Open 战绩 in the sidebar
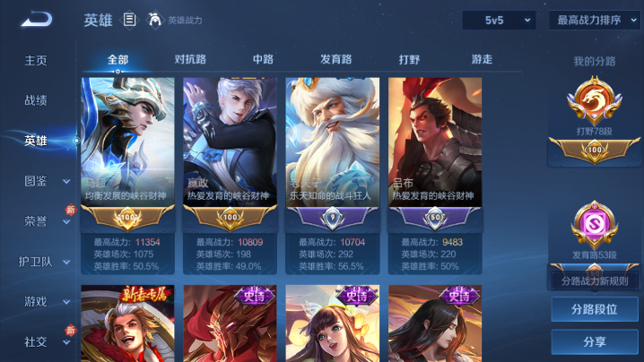 36,100
